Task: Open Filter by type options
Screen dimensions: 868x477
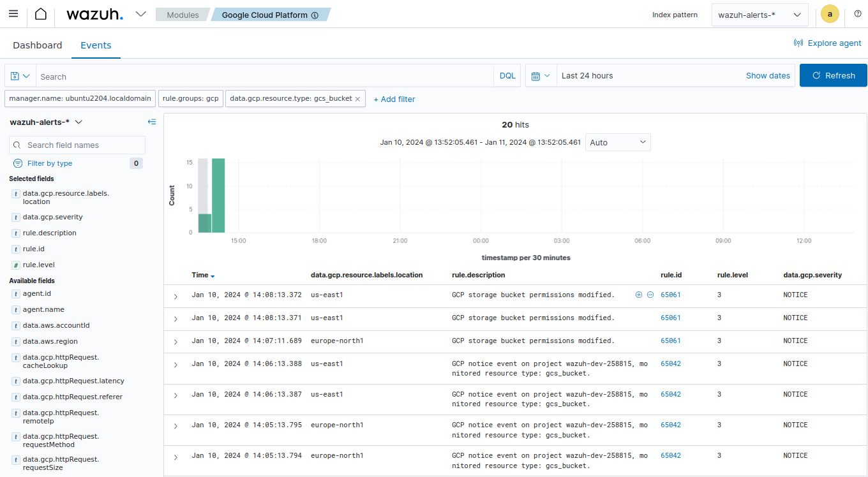Action: coord(43,163)
